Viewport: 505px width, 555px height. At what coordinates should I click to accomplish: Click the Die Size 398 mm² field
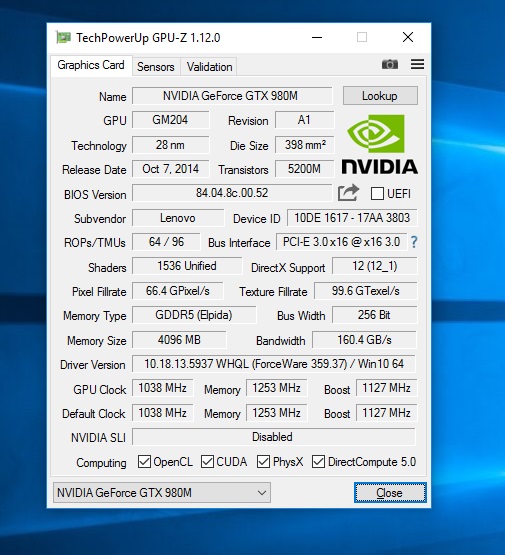pos(304,145)
